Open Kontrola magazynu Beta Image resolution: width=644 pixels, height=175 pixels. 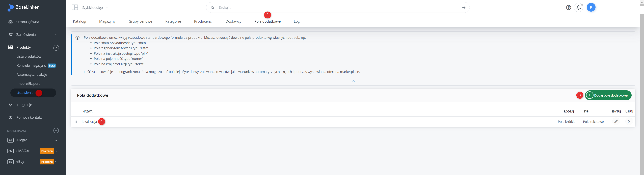(x=36, y=66)
